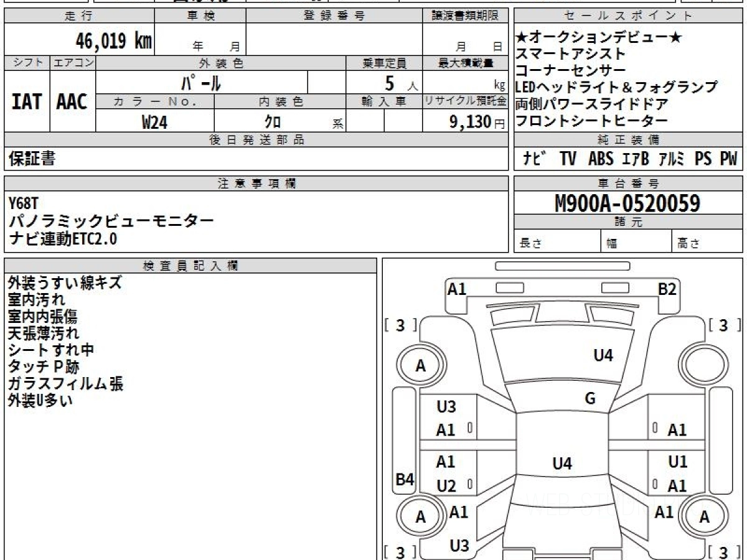Click the 乗車定員 header
747x560 pixels.
pyautogui.click(x=384, y=63)
